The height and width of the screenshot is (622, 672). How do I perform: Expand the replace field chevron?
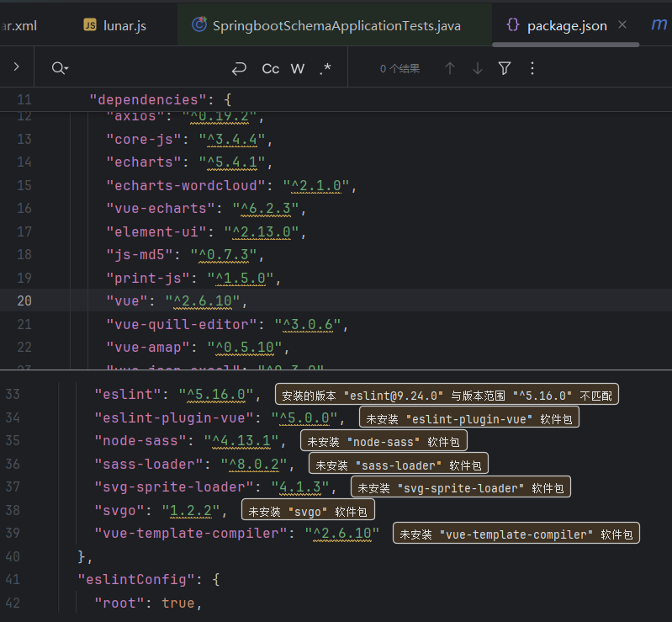click(16, 67)
